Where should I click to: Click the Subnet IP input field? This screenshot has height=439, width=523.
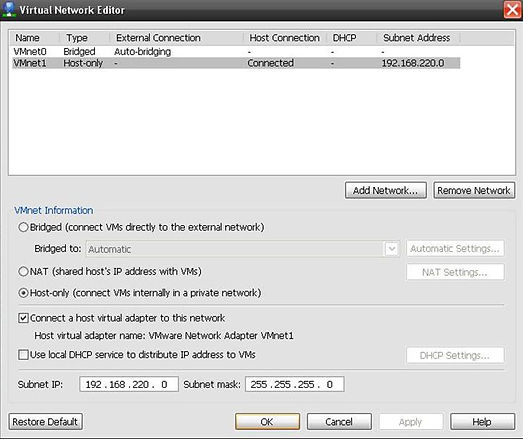[x=129, y=384]
